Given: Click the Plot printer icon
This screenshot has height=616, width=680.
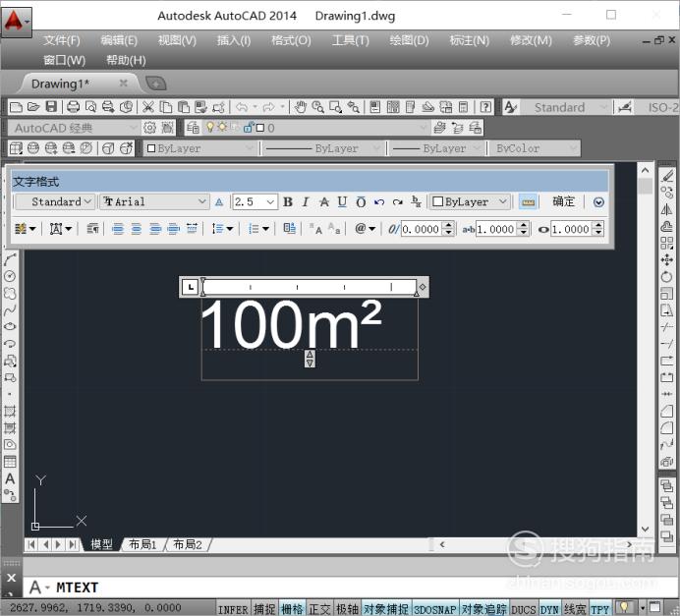Looking at the screenshot, I should click(73, 107).
